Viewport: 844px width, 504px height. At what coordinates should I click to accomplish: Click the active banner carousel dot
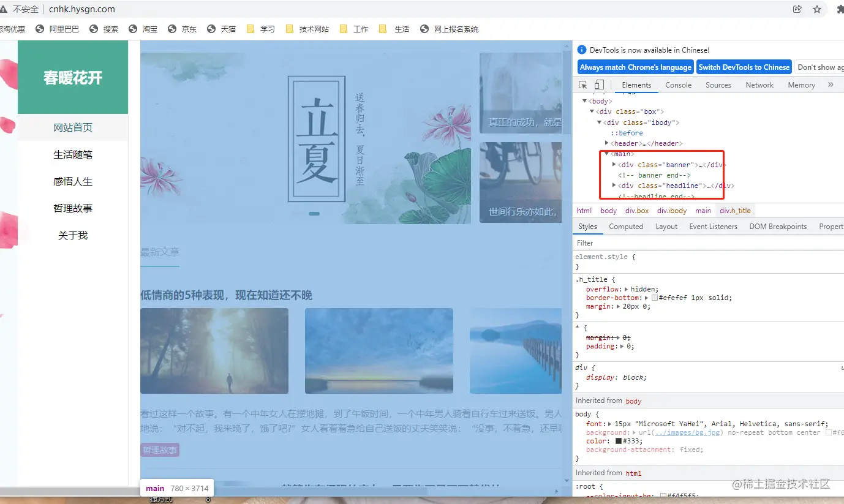click(314, 214)
